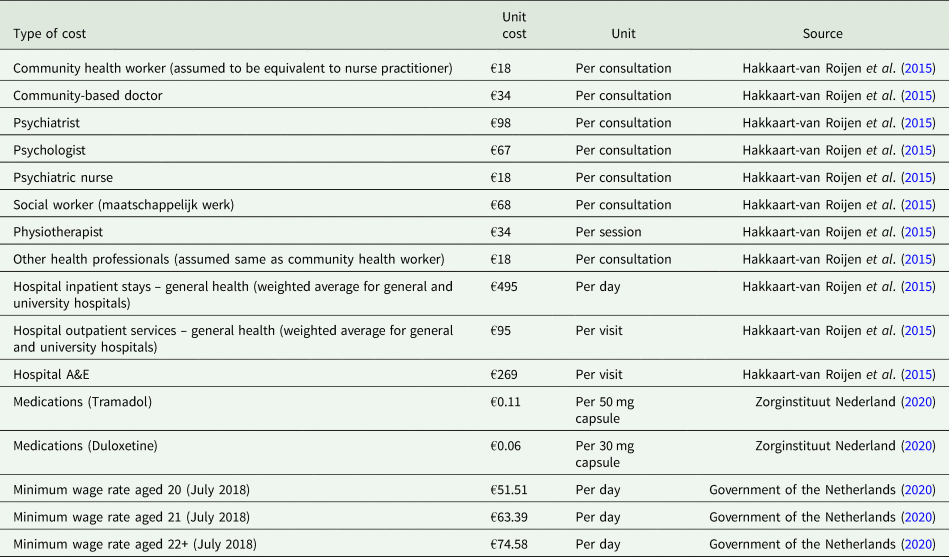Open the 2020 citation for Duloxetine medication
The width and height of the screenshot is (949, 557).
[x=918, y=446]
